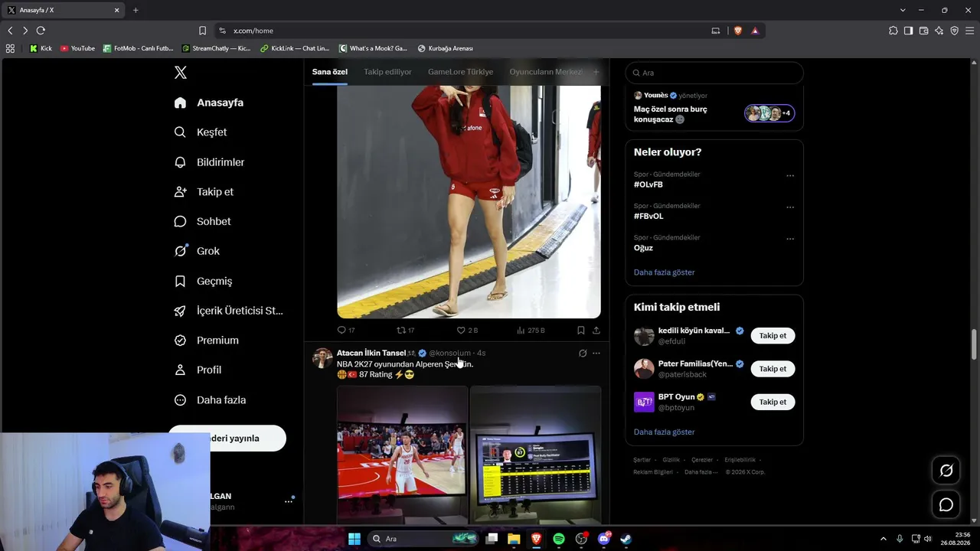Go back in browser history
Viewport: 980px width, 551px height.
tap(10, 31)
